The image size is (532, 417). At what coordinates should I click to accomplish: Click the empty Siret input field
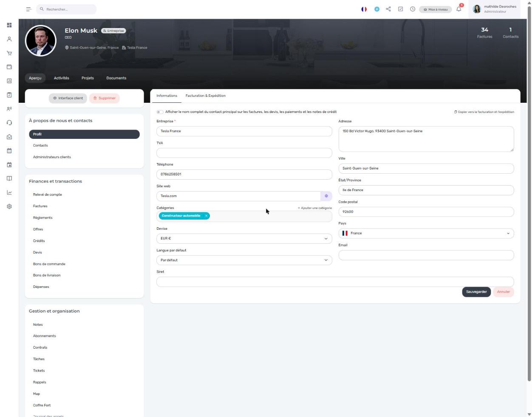[335, 282]
